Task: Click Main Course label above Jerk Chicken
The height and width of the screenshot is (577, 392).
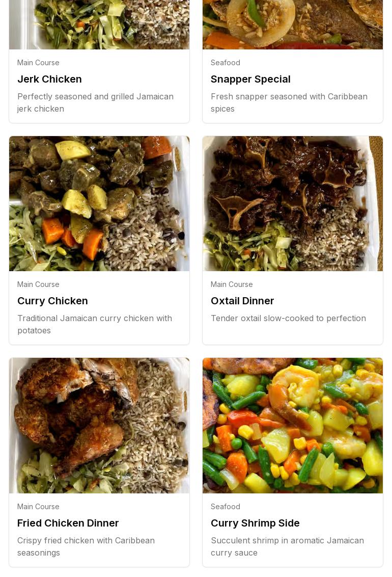Action: [38, 63]
